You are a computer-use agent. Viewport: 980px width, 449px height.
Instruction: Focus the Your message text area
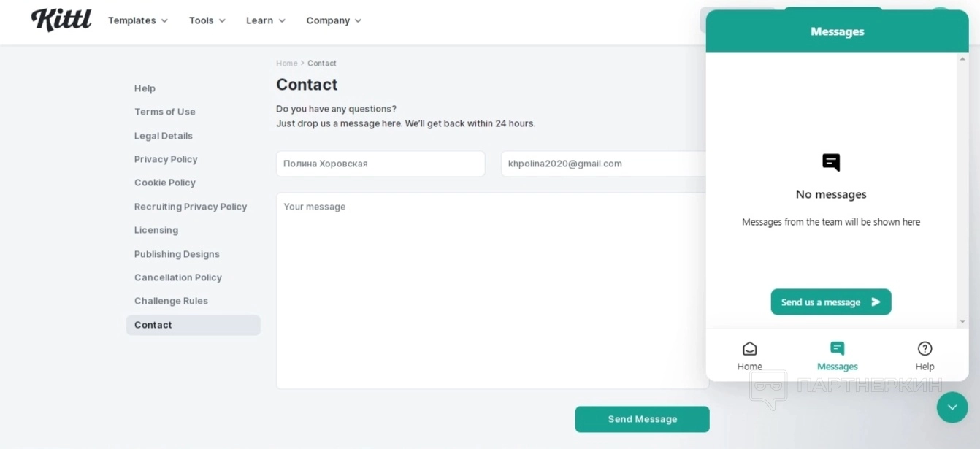[x=491, y=291]
